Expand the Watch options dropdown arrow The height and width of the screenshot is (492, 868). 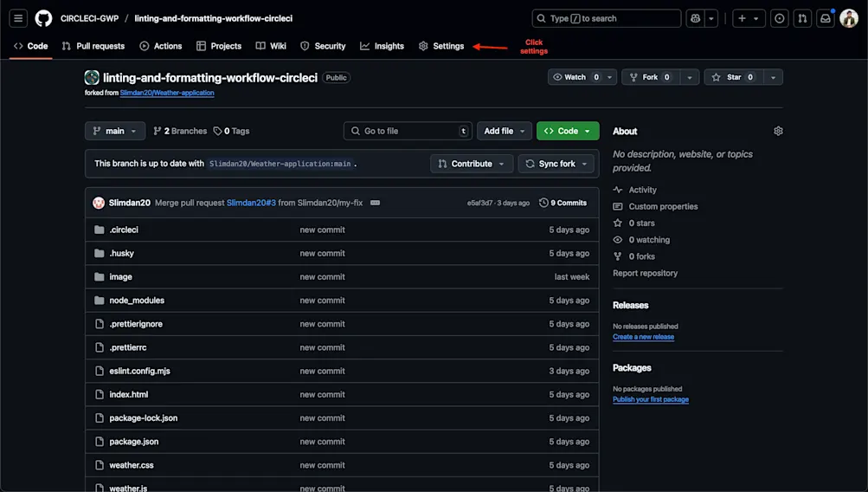pyautogui.click(x=609, y=77)
